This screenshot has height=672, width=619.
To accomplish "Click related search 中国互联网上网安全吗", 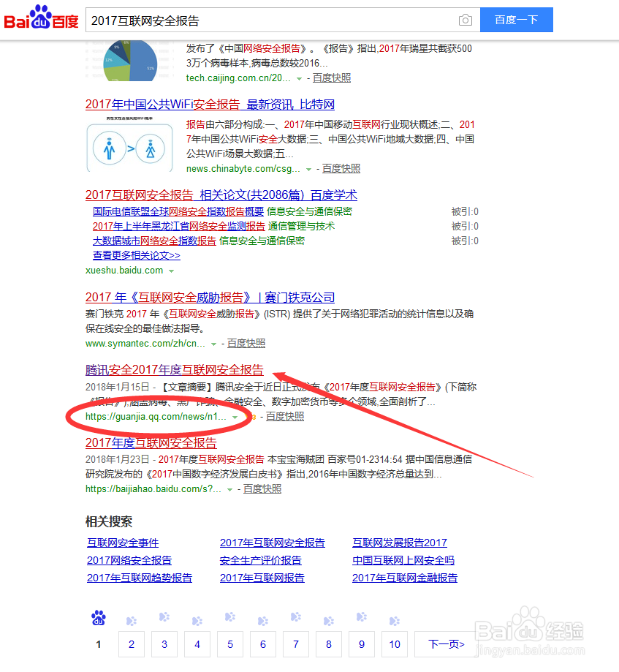I will click(x=403, y=561).
